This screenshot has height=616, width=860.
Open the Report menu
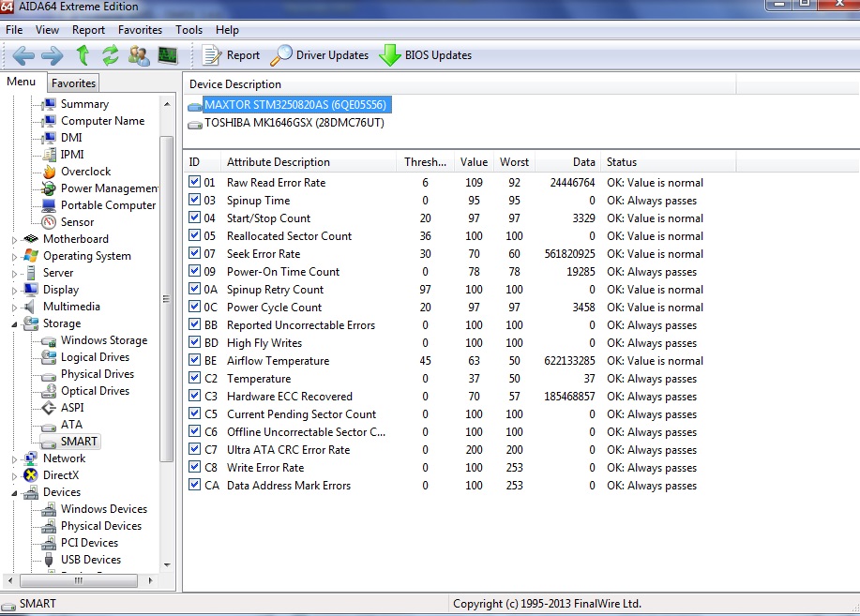pyautogui.click(x=88, y=30)
